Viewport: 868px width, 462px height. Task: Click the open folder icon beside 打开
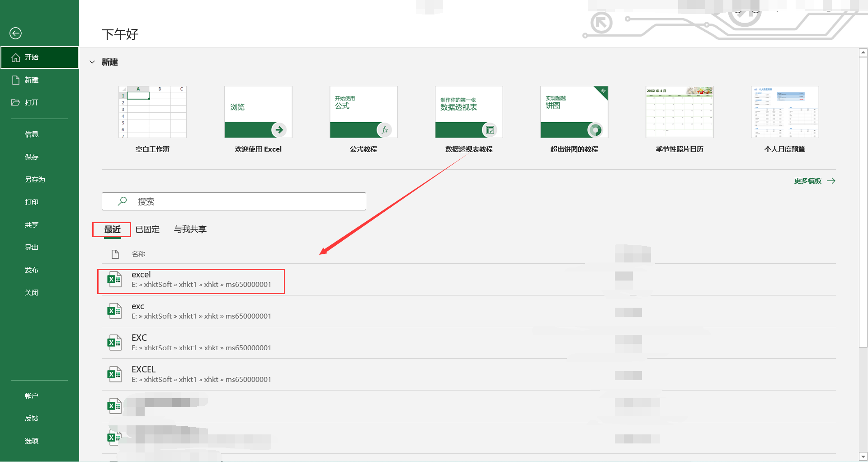pyautogui.click(x=16, y=103)
